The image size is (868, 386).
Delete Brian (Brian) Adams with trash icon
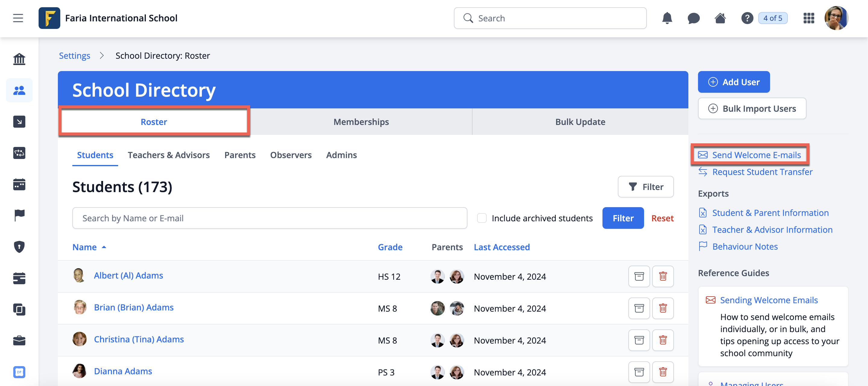[662, 308]
